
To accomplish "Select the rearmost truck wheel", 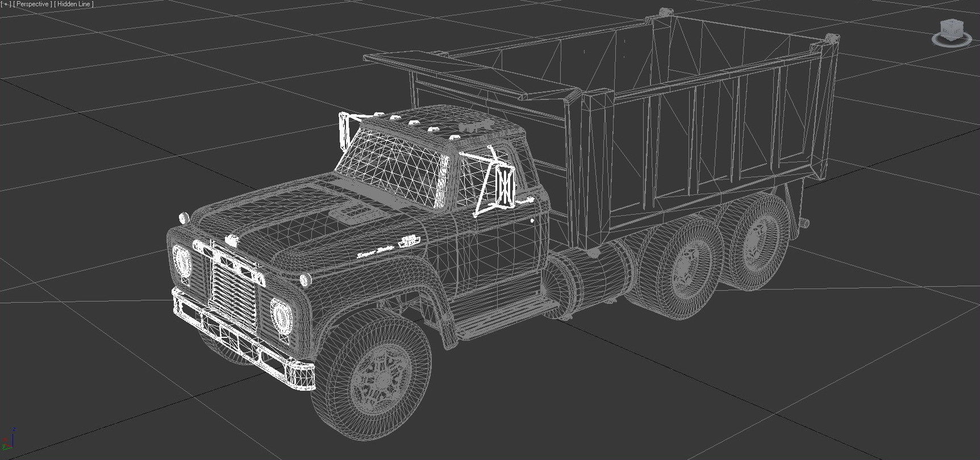I will pos(758,241).
